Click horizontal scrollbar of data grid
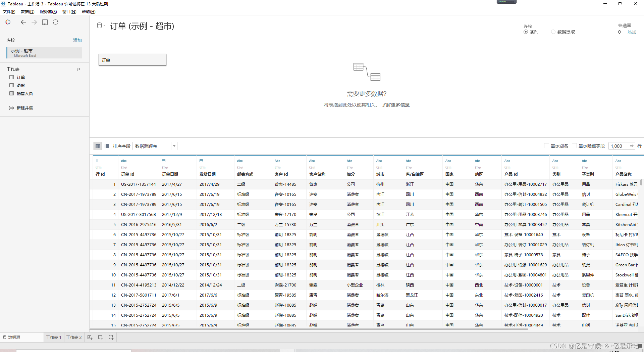644x352 pixels. point(309,329)
